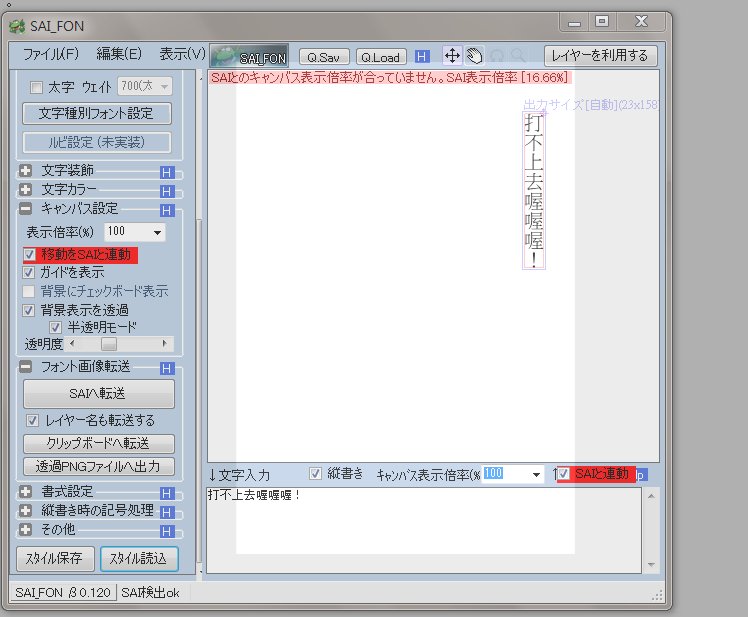
Task: Open the ファイル(F) menu
Action: 51,54
